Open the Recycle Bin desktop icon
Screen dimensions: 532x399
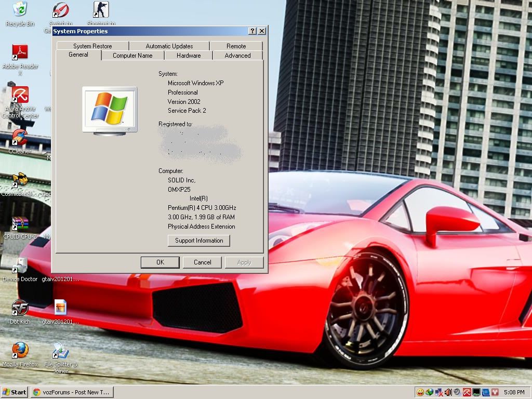(x=20, y=9)
